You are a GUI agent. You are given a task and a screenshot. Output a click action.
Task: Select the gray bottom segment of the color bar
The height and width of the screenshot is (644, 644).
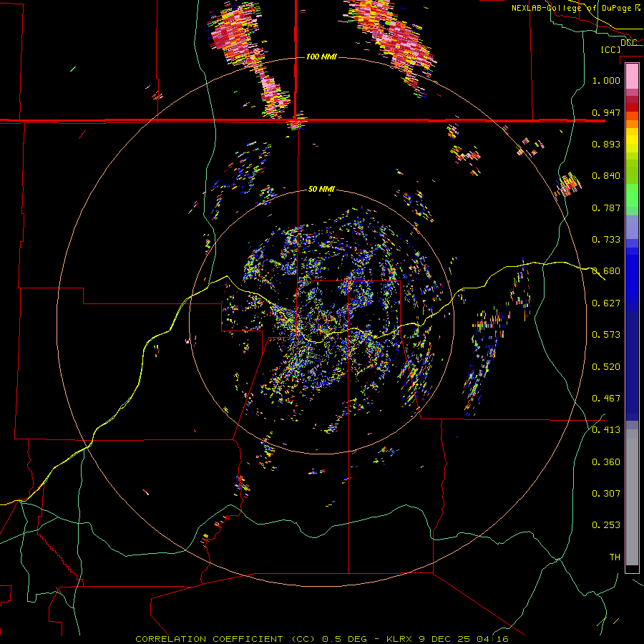tap(632, 497)
